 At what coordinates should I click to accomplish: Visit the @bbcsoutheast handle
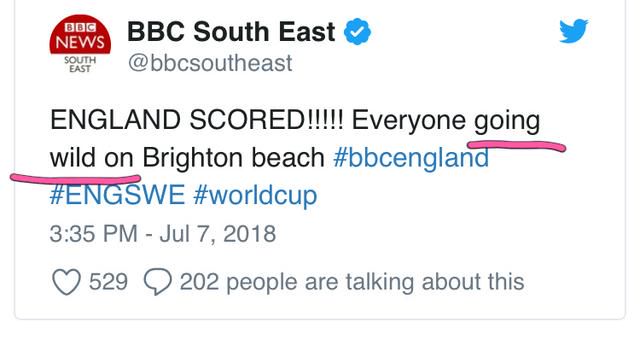click(x=210, y=63)
